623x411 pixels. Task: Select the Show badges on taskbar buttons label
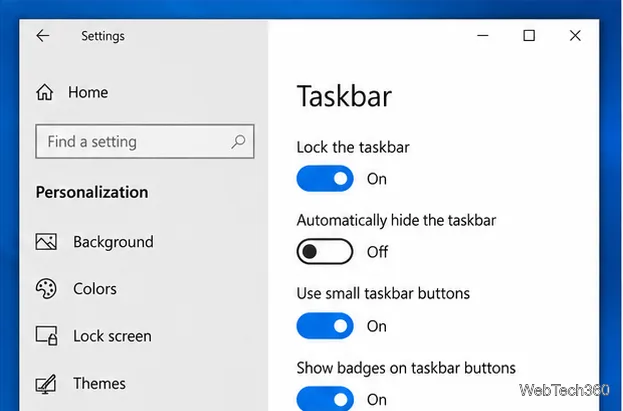[406, 368]
